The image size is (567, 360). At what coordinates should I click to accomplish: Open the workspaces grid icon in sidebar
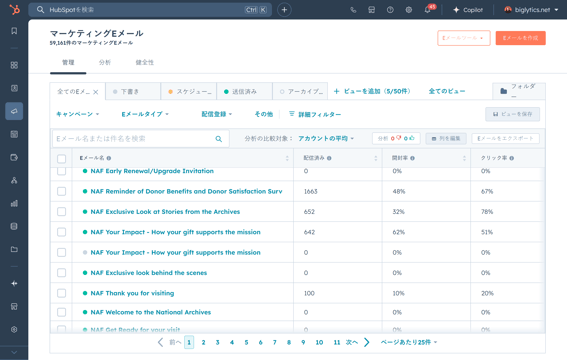coord(14,65)
